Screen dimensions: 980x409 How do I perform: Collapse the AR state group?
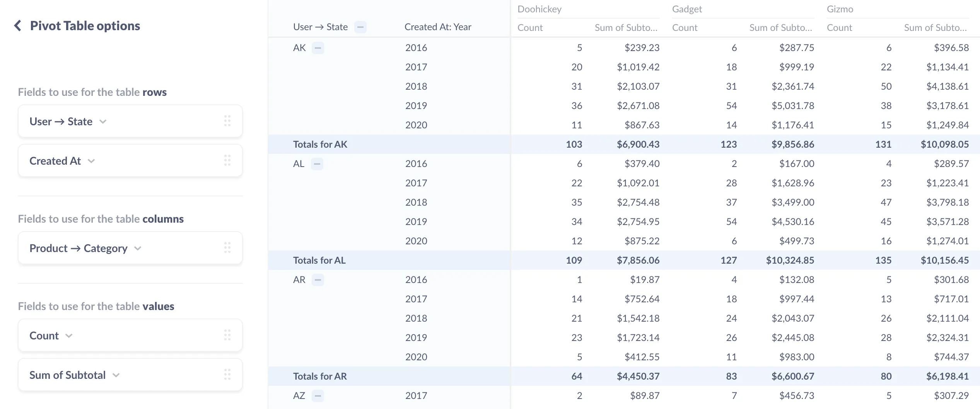coord(318,279)
